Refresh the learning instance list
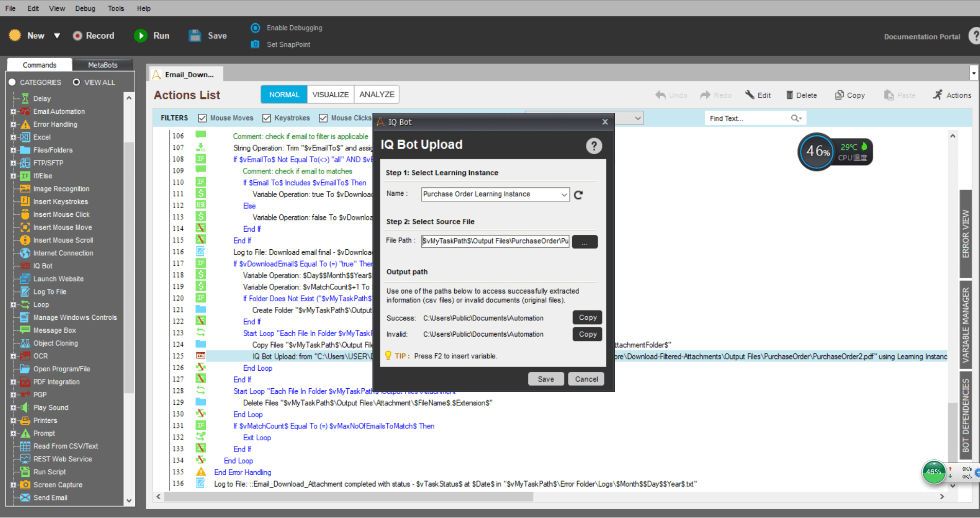The width and height of the screenshot is (980, 518). click(579, 195)
